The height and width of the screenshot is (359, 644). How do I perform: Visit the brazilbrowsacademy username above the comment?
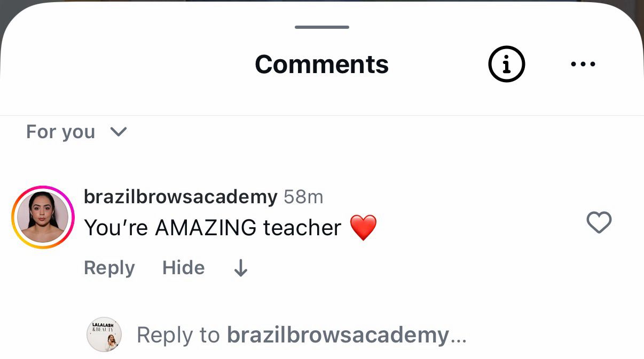pyautogui.click(x=180, y=197)
